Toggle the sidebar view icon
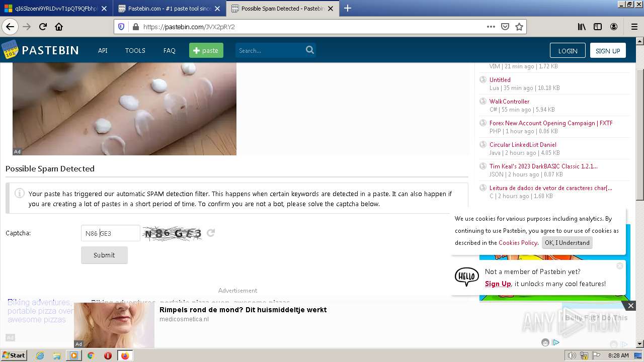Screen dimensions: 644x362 pos(598,27)
